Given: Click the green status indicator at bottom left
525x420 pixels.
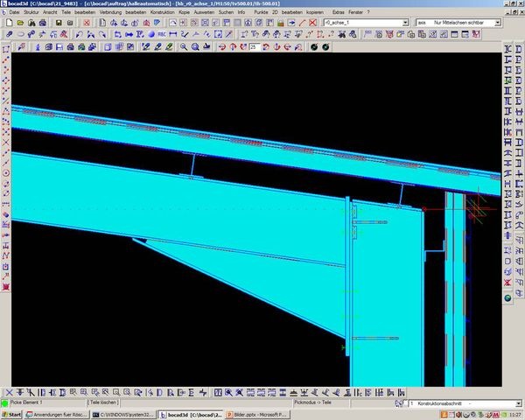Looking at the screenshot, I should [x=5, y=403].
